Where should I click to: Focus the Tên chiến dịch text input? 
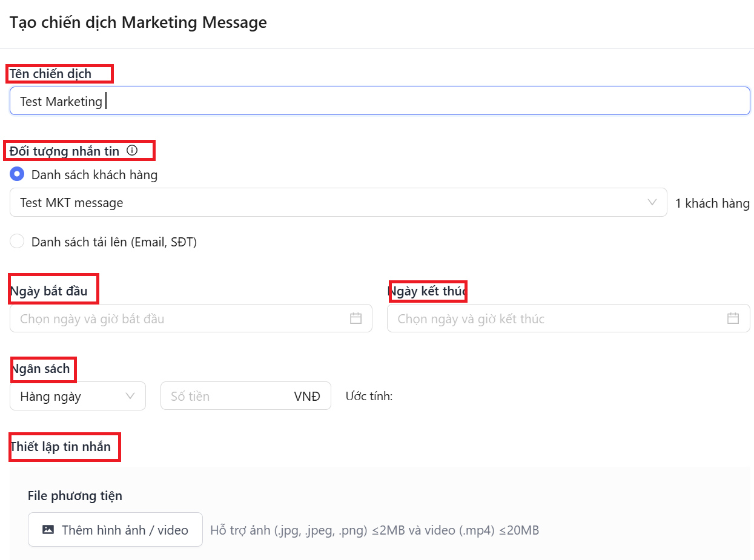[379, 101]
